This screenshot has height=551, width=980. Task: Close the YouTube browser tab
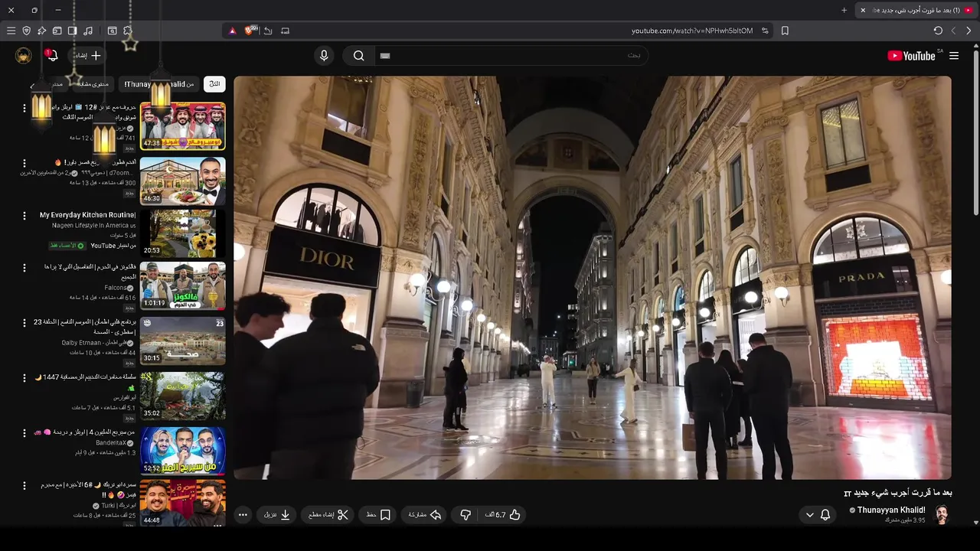(863, 10)
